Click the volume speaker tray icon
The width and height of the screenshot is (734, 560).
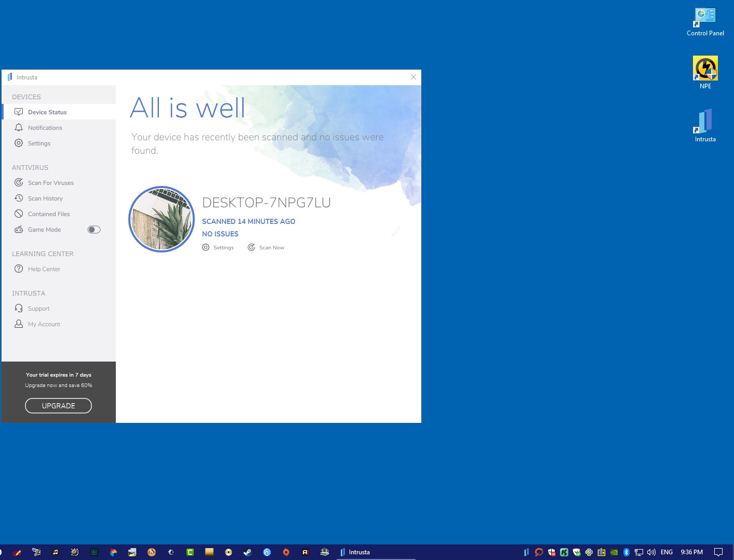(651, 552)
